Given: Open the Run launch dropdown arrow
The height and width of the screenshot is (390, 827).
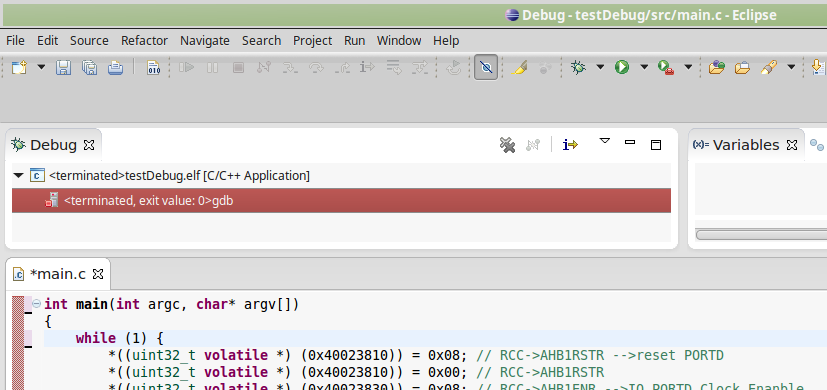Looking at the screenshot, I should pyautogui.click(x=644, y=67).
